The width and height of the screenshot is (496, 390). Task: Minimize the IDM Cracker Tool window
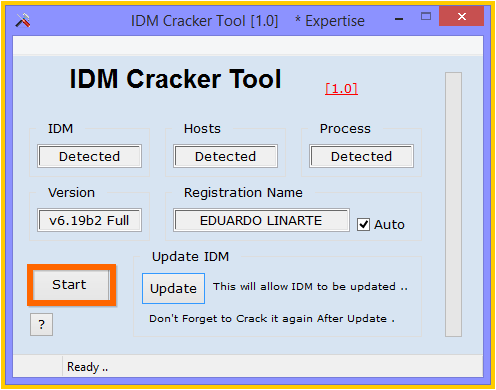399,19
